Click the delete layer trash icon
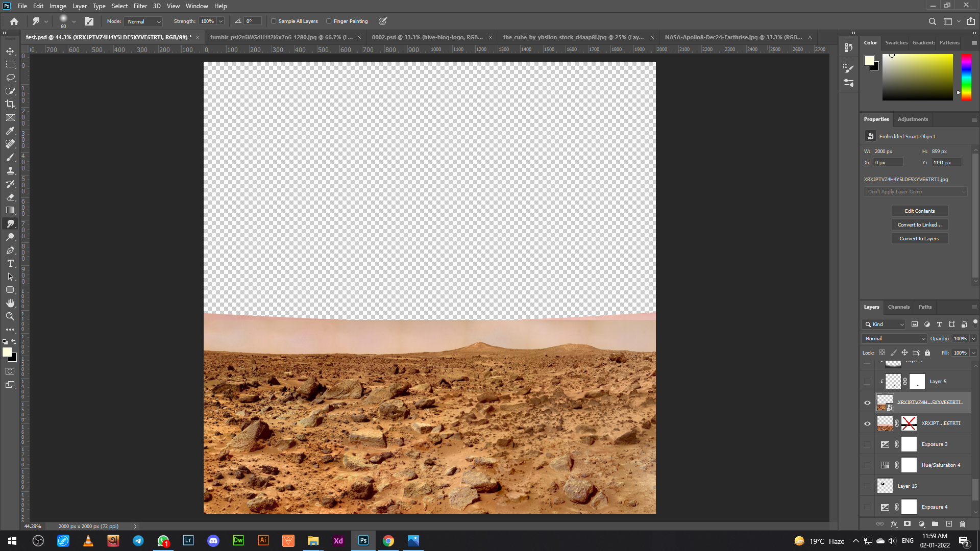This screenshot has height=551, width=980. coord(962,524)
